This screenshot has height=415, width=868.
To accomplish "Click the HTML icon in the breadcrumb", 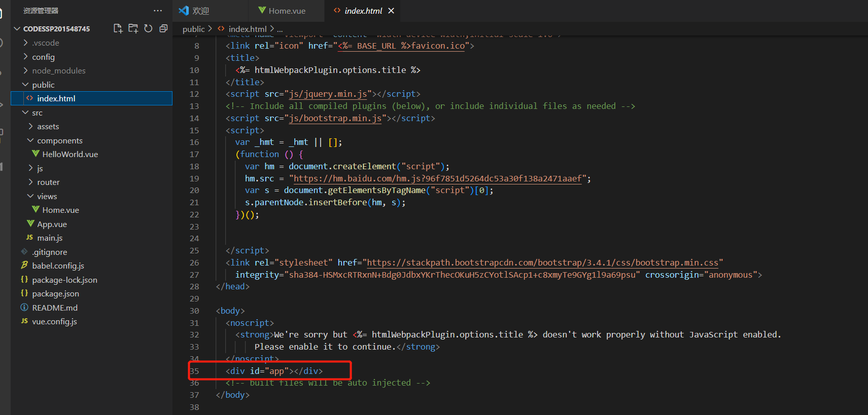I will pos(221,29).
